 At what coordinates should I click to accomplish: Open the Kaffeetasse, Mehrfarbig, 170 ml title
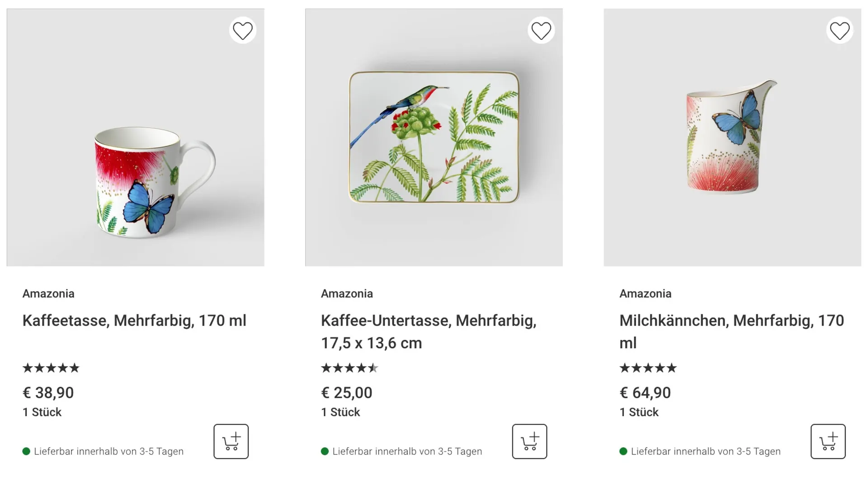[134, 321]
